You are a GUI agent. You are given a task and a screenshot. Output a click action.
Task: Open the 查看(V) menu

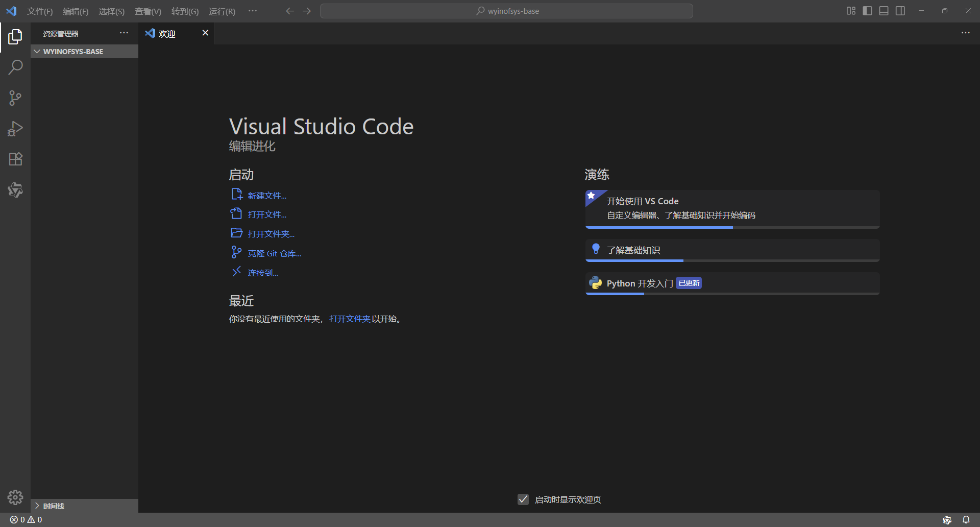coord(148,11)
